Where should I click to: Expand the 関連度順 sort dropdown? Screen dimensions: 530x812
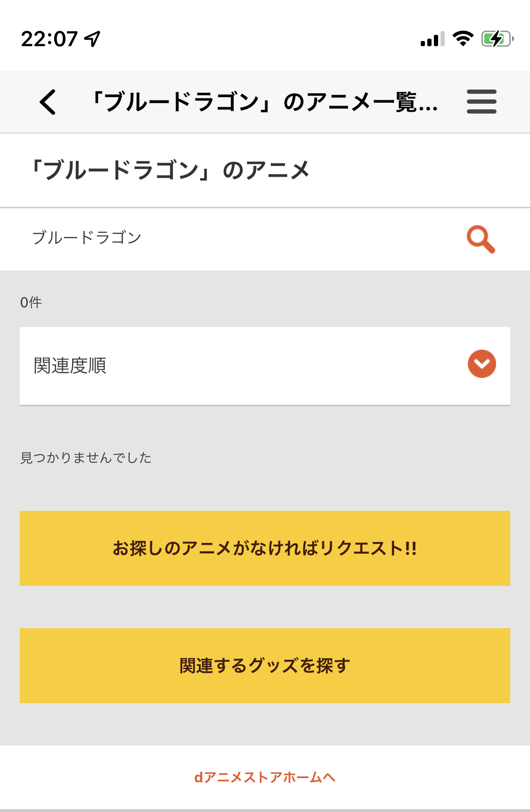pos(265,366)
